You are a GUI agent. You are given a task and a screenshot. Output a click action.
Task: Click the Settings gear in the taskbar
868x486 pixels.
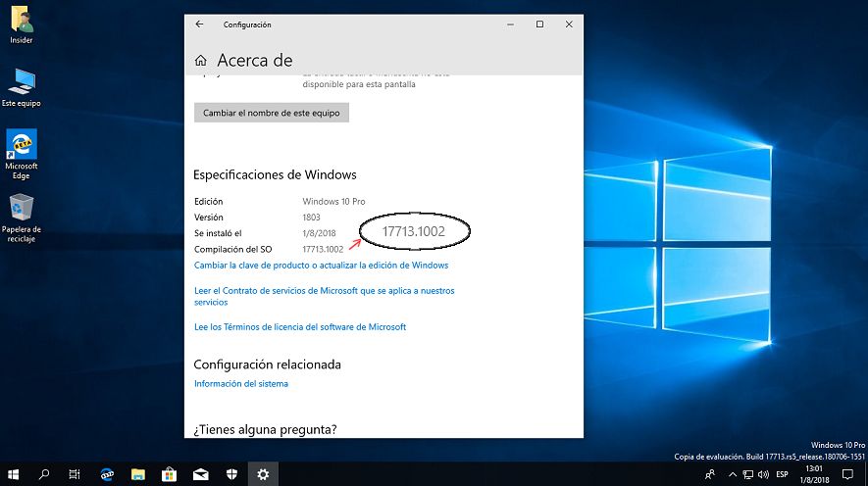point(263,474)
